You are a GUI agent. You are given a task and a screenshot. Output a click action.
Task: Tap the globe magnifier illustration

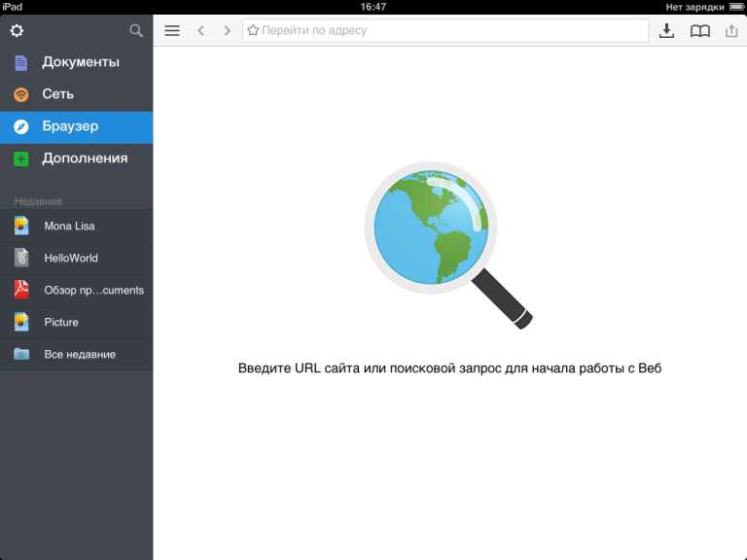click(447, 245)
